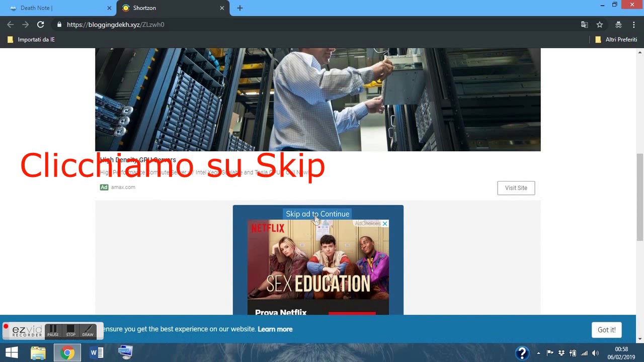Stop the ezvid recording

click(x=71, y=331)
